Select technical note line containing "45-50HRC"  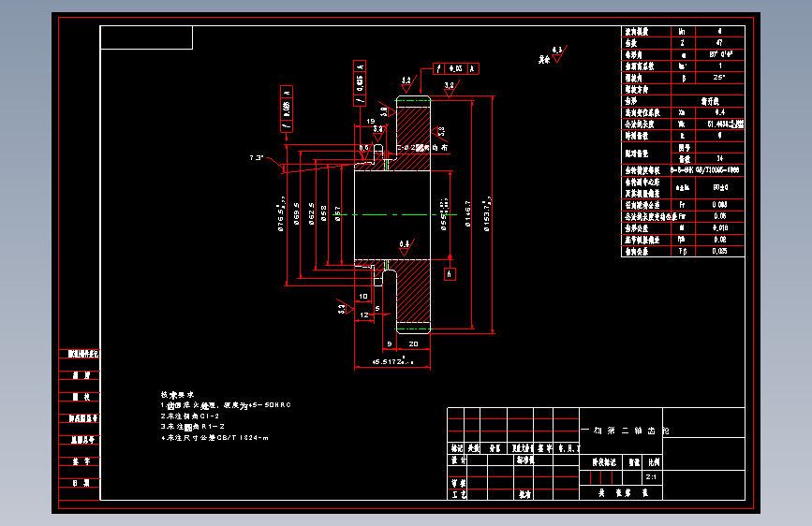tap(226, 405)
